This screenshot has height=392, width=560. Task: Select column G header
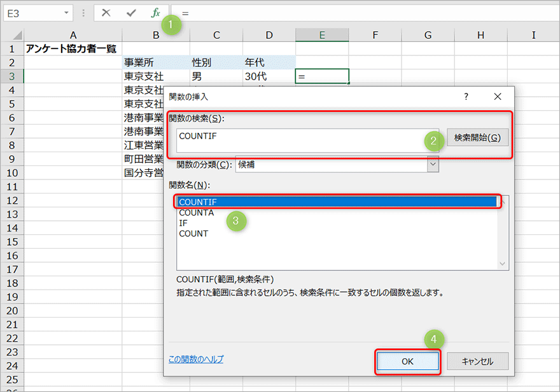[428, 35]
